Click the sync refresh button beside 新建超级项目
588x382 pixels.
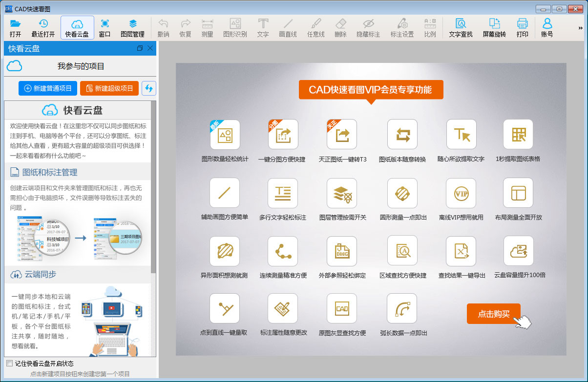click(149, 88)
